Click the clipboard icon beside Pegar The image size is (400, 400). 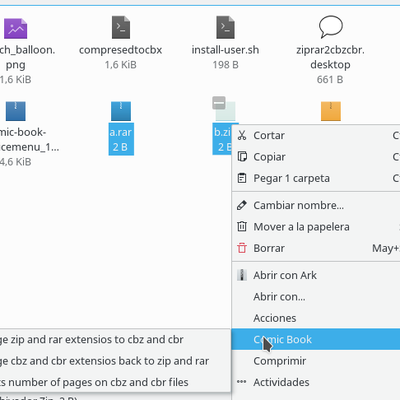(x=242, y=178)
